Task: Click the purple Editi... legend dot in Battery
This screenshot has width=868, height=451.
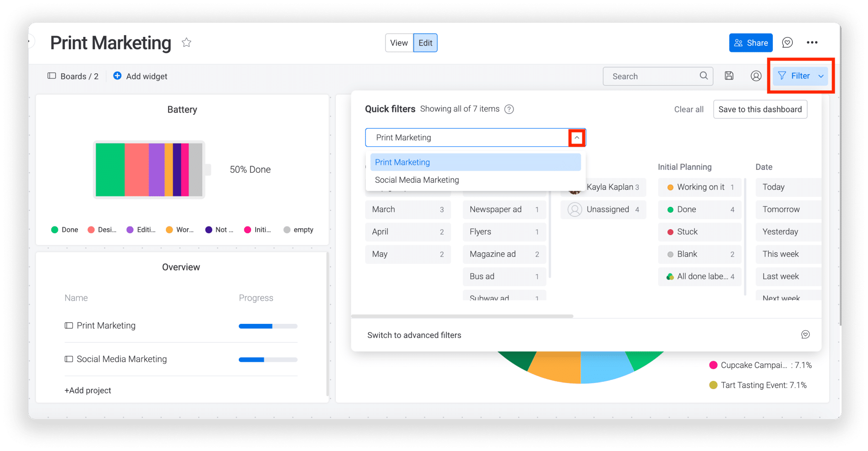Action: pos(130,230)
